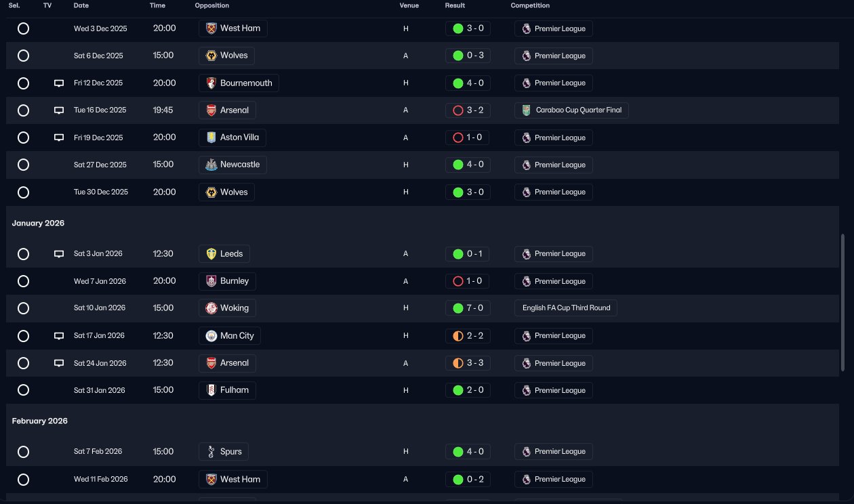Click West Ham crest on 3 Dec row
This screenshot has width=854, height=504.
point(211,28)
